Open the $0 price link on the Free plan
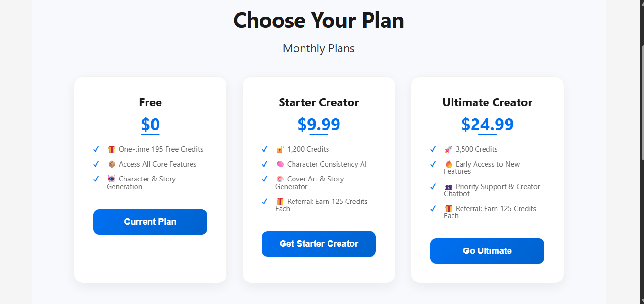This screenshot has width=644, height=304. coord(150,124)
